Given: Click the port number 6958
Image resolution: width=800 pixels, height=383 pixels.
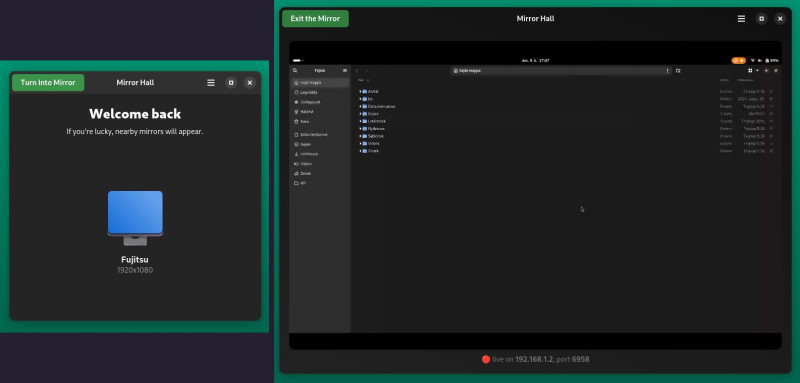Looking at the screenshot, I should click(x=581, y=359).
